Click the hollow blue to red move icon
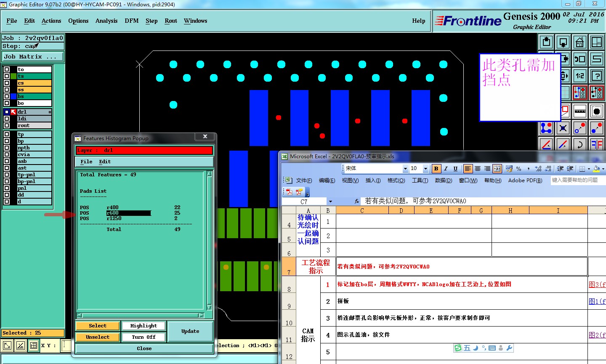 [580, 128]
